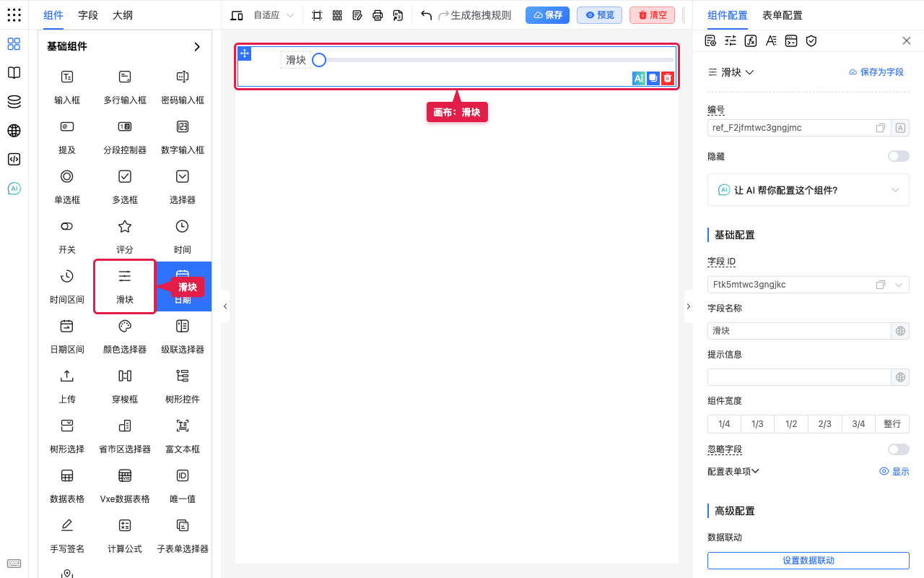Select the 多行输入框 component
Screen dimensions: 924x578
click(x=125, y=87)
